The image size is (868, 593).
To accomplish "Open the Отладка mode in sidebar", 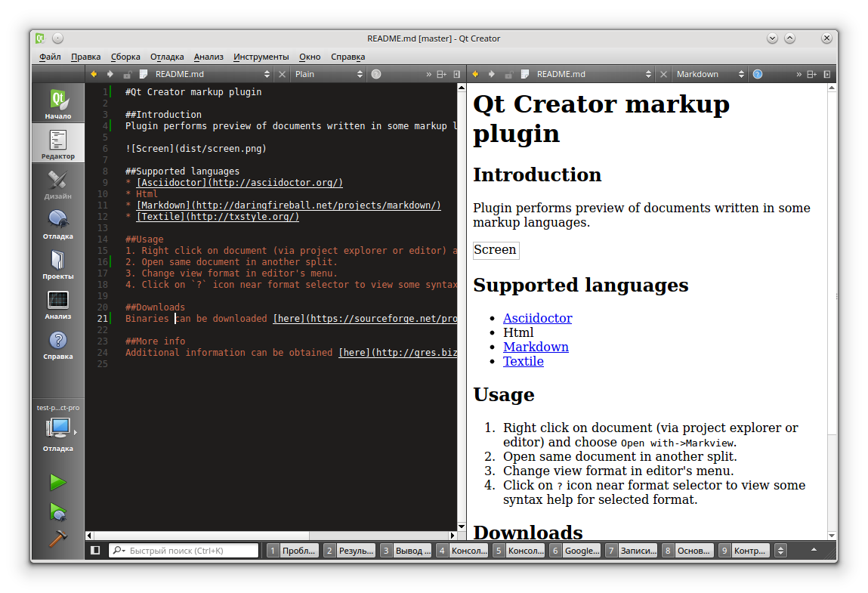I will [58, 224].
